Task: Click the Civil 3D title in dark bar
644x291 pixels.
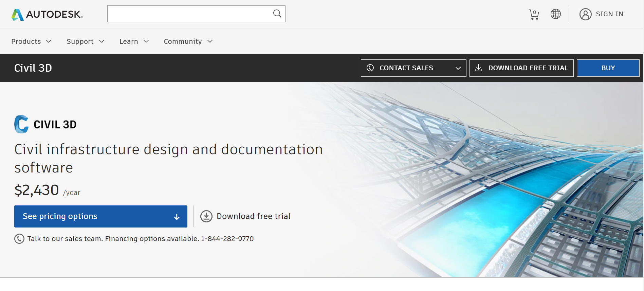Action: pos(33,68)
